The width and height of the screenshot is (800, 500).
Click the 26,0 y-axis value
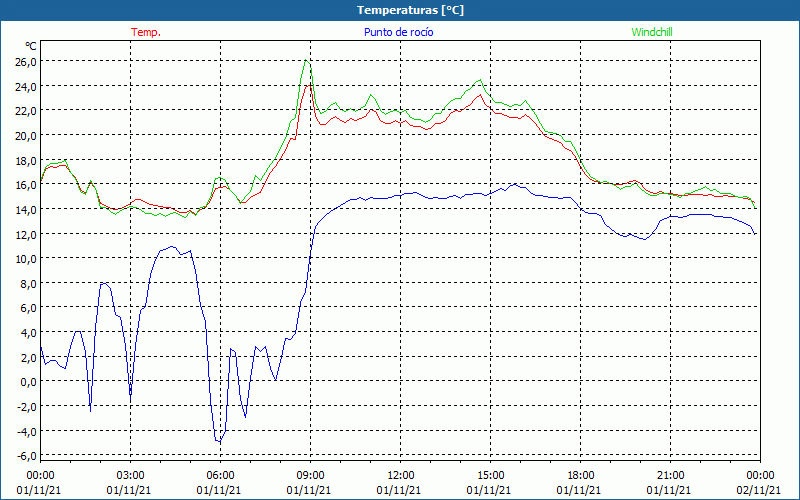26,62
